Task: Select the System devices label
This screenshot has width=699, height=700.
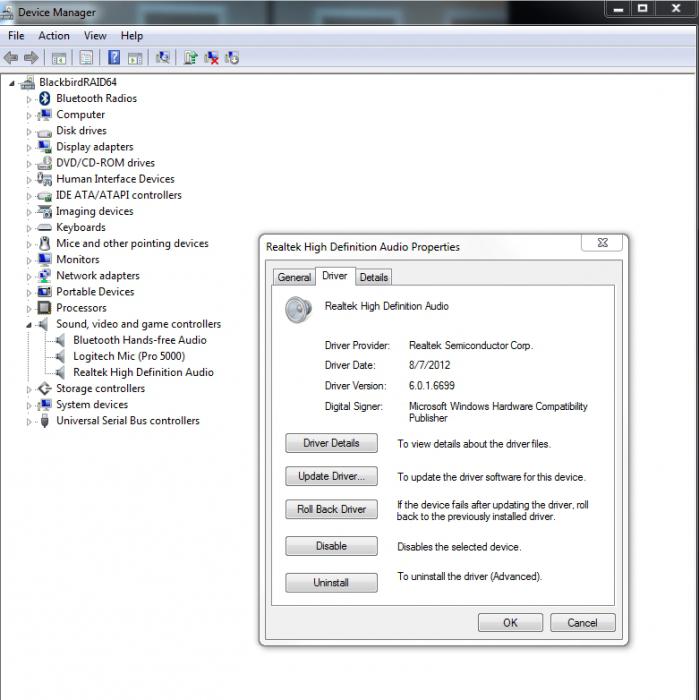Action: (92, 404)
